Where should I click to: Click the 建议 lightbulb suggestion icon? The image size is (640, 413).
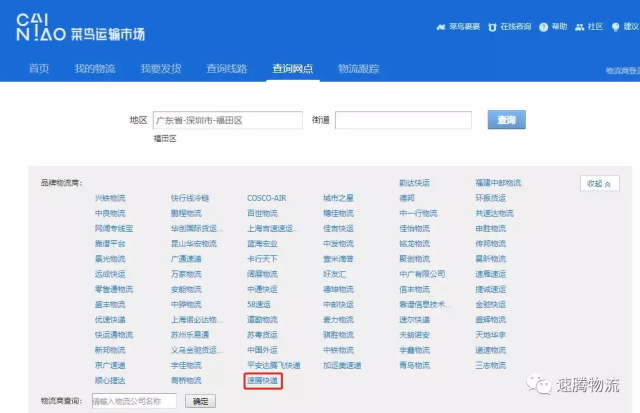coord(616,27)
